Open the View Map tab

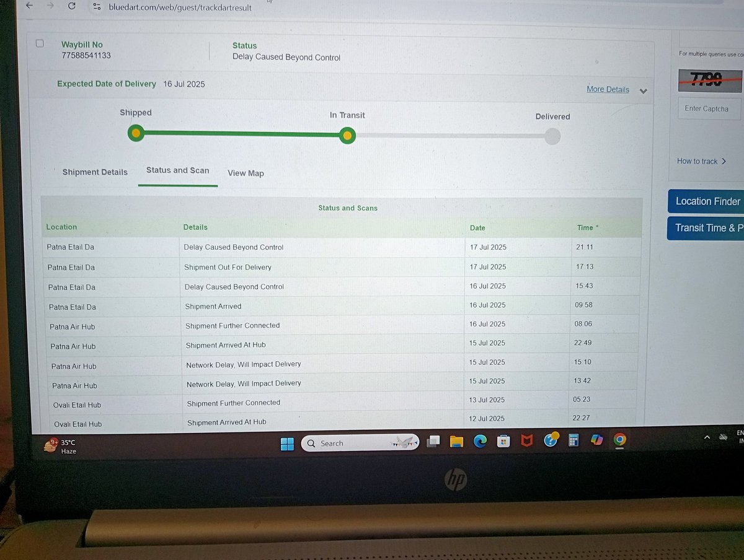pos(246,173)
